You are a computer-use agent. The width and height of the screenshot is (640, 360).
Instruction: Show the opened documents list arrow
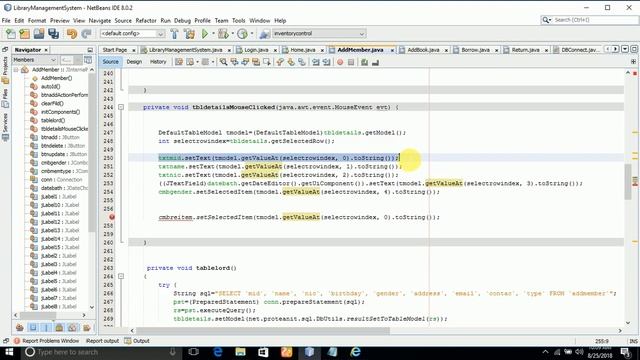625,49
